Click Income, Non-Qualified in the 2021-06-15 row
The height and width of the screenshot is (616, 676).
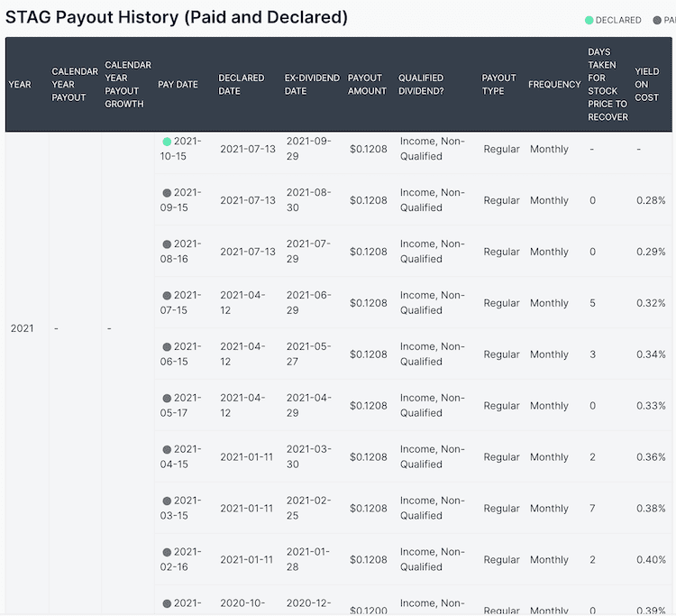coord(433,354)
